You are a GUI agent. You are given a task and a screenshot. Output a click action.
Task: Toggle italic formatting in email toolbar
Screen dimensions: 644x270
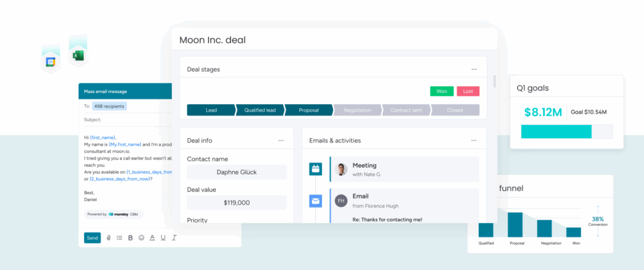tap(174, 238)
